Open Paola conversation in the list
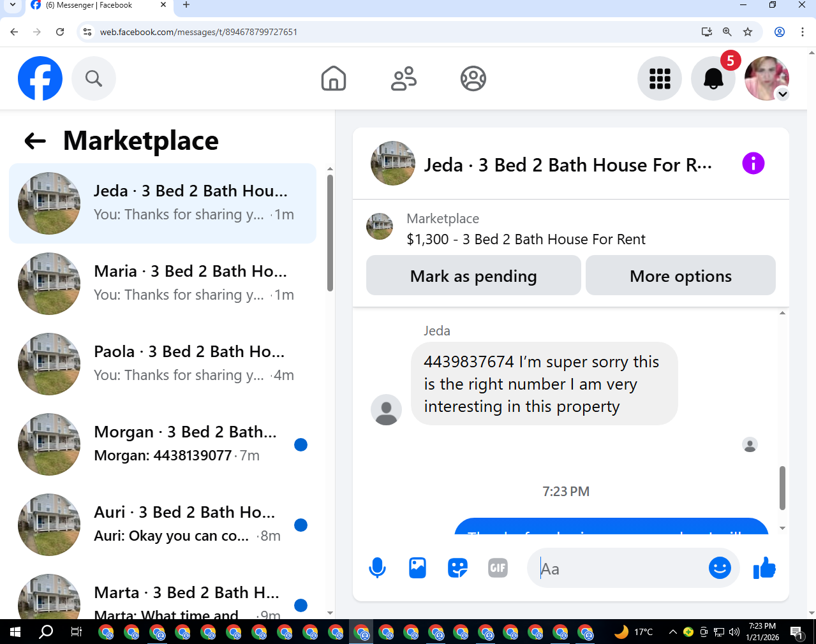The height and width of the screenshot is (644, 816). point(163,364)
